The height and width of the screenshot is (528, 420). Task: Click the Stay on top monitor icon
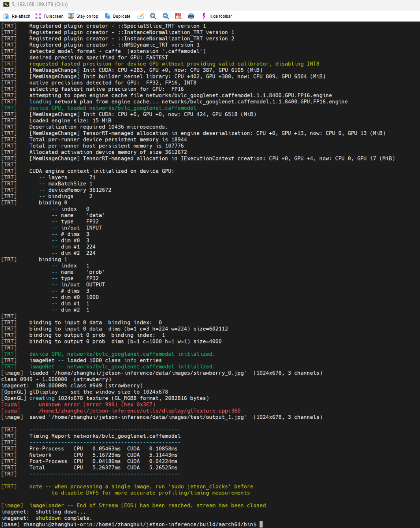click(x=71, y=16)
